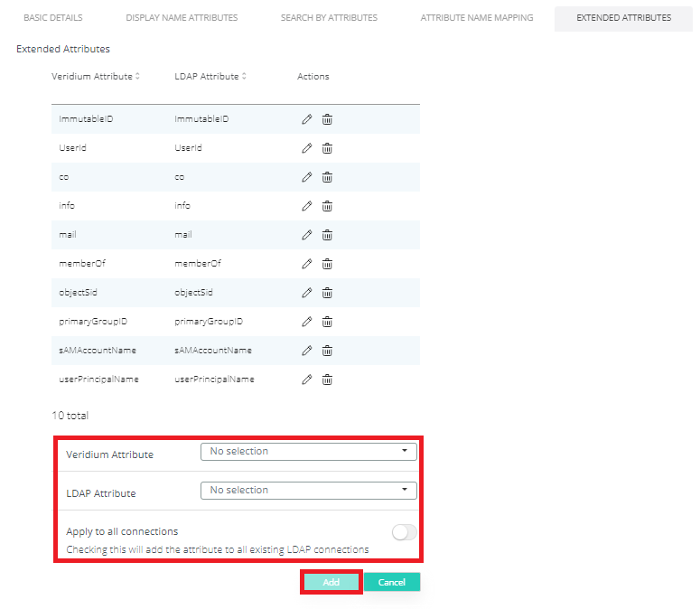Edit the ImmutableID attribute row
Viewport: 700px width, 609px height.
click(307, 119)
